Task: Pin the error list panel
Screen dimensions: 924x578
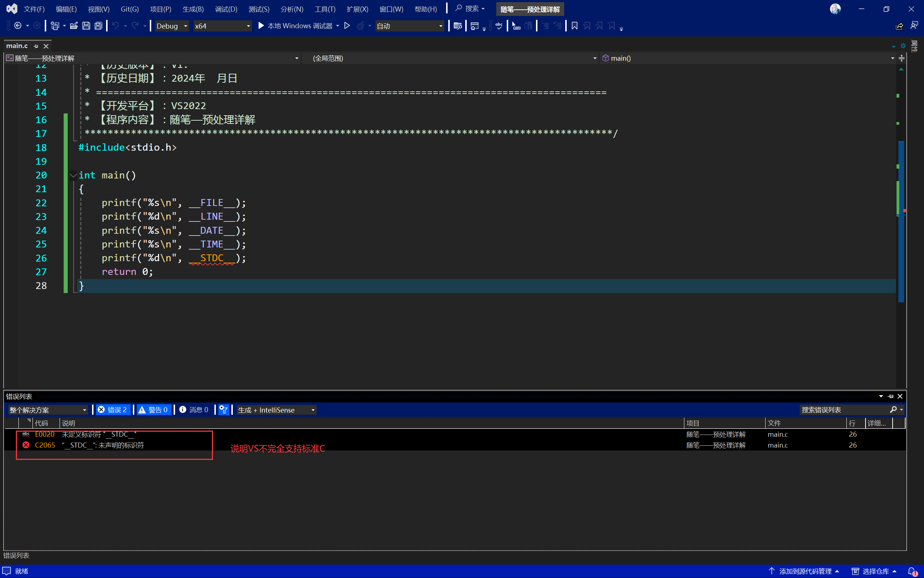Action: 890,396
